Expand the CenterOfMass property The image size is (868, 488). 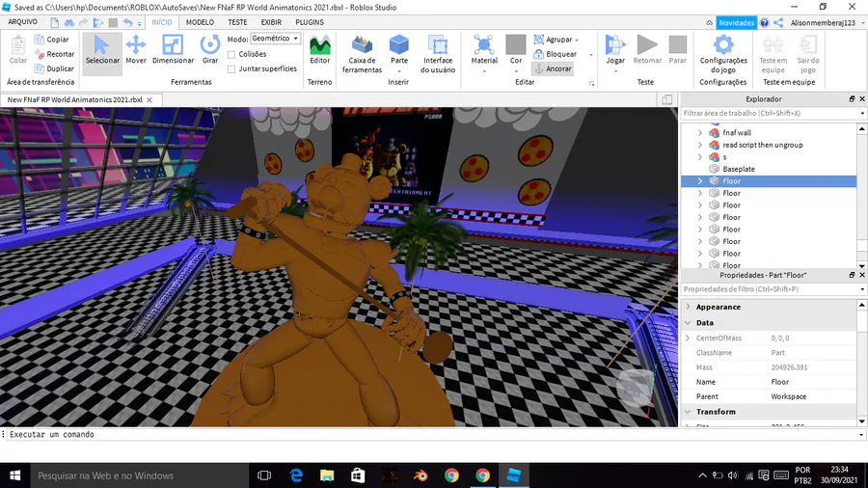[x=688, y=339]
